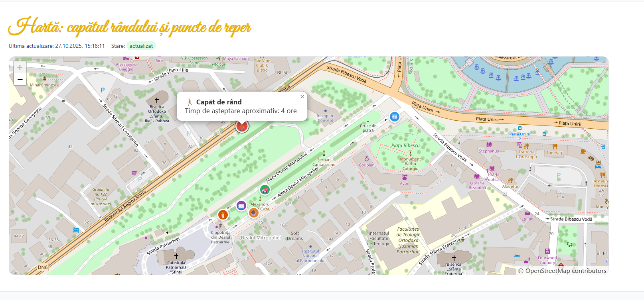Click the Coriolan shop icon on map
The width and height of the screenshot is (644, 300).
366,159
